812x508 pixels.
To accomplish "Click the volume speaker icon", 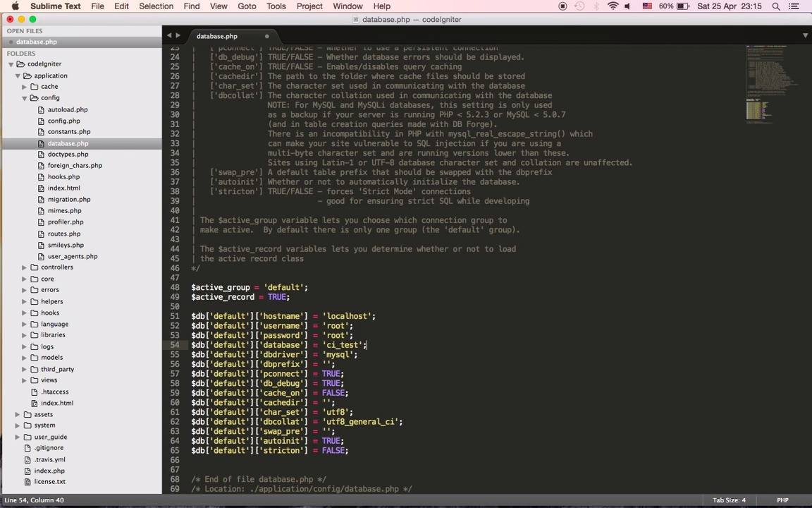I will pos(627,6).
